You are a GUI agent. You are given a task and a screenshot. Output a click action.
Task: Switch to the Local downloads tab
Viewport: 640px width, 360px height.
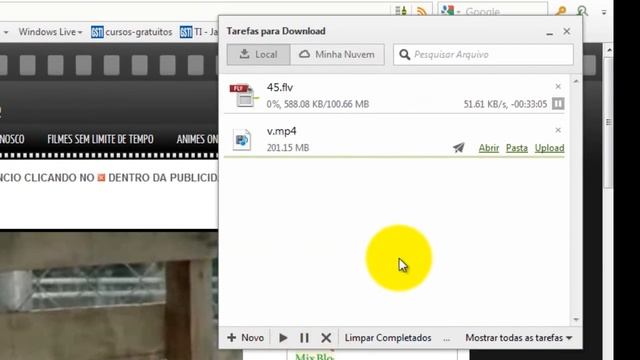pos(259,54)
